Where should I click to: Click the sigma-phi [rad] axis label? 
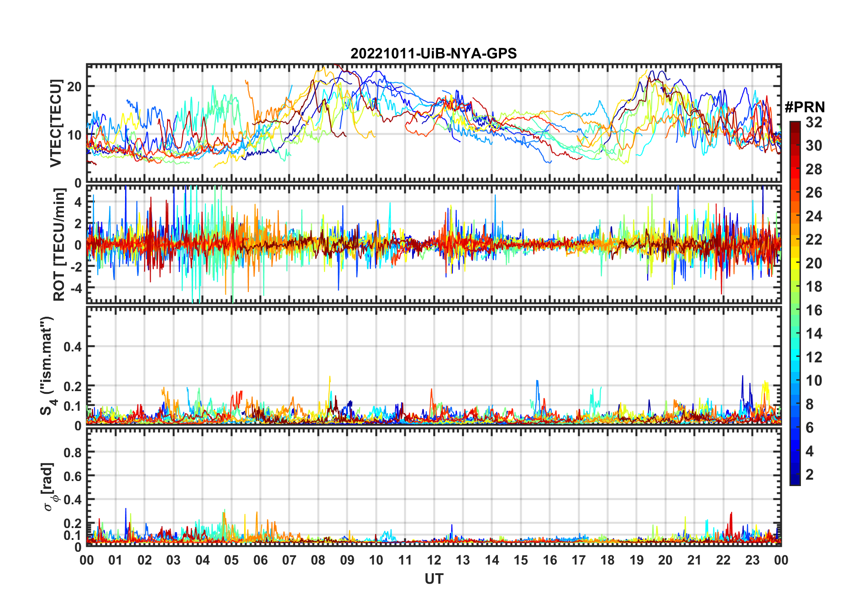pos(49,487)
